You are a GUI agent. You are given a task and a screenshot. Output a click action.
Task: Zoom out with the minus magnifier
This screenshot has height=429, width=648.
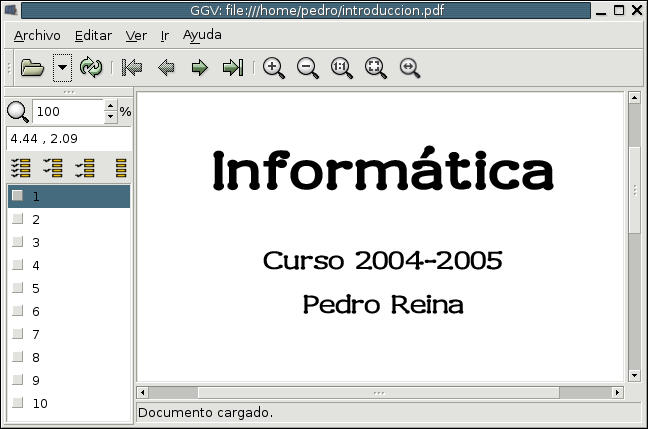coord(307,68)
